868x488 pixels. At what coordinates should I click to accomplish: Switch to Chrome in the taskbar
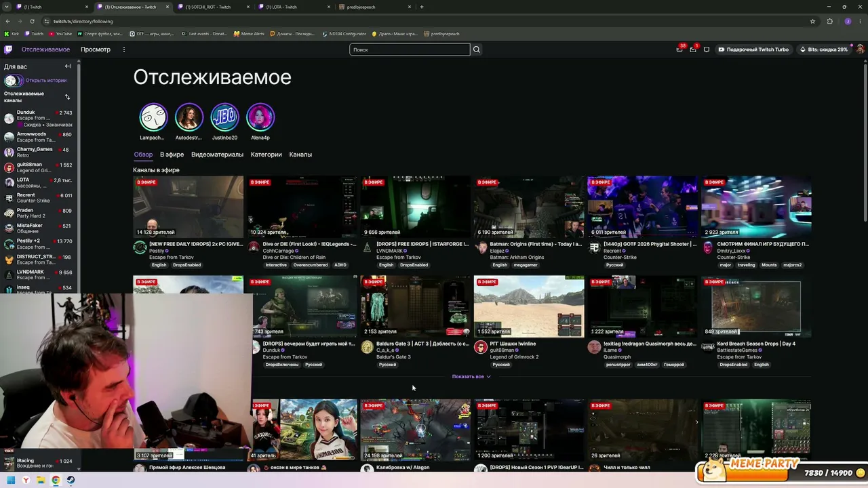(56, 480)
